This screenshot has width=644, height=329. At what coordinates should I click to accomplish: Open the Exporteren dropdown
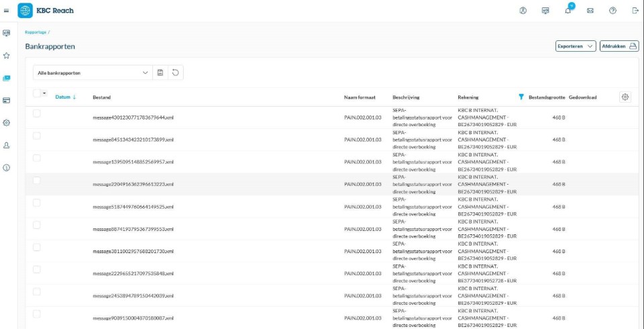pos(576,46)
